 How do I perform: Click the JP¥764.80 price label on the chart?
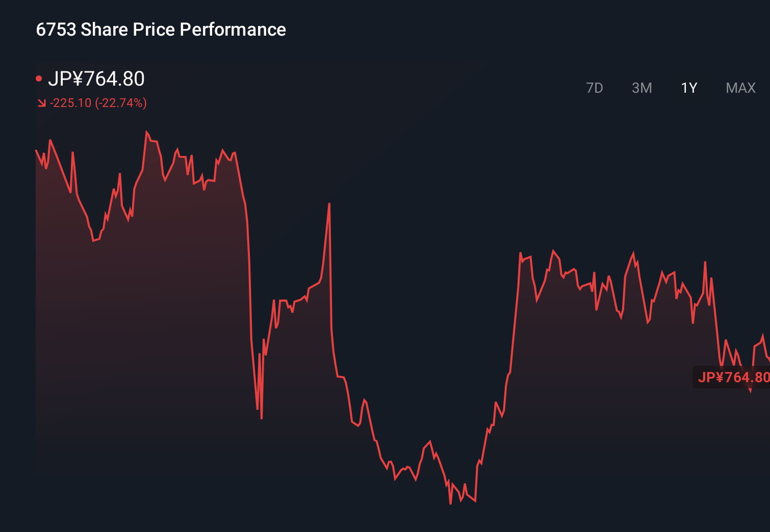[733, 378]
